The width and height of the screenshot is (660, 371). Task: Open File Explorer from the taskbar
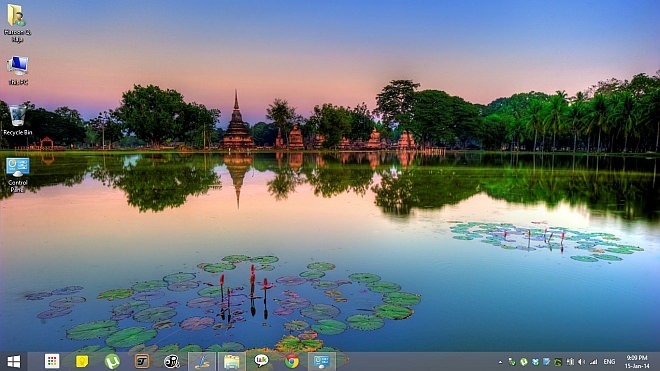click(x=232, y=361)
